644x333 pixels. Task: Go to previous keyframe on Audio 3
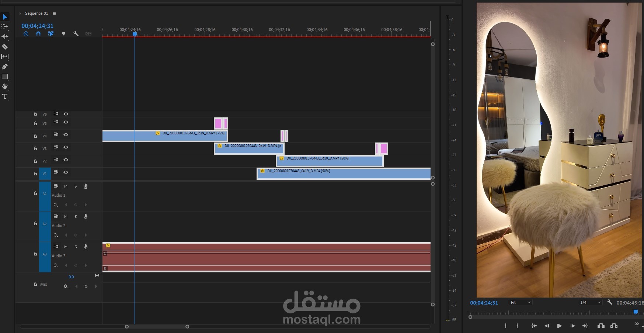pos(66,265)
